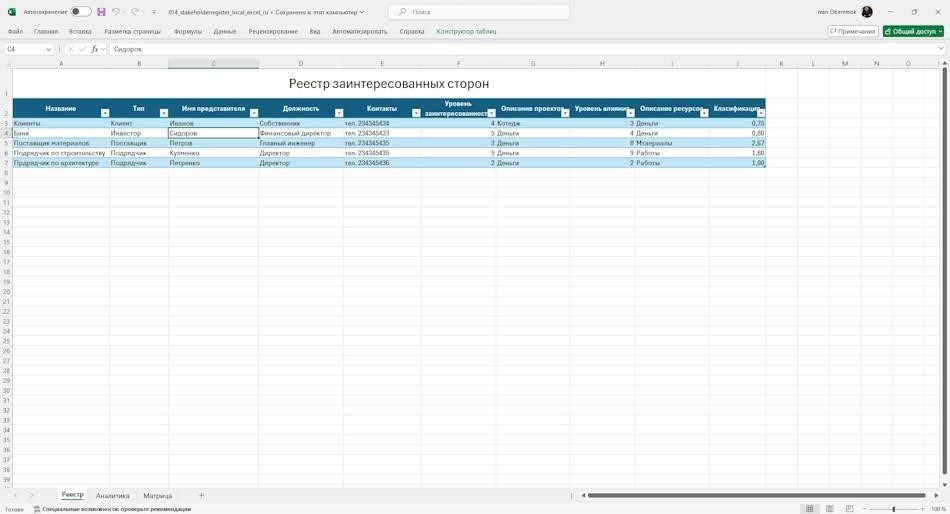Click the vertical scrollbar down arrow
Image resolution: width=950 pixels, height=514 pixels.
[945, 485]
